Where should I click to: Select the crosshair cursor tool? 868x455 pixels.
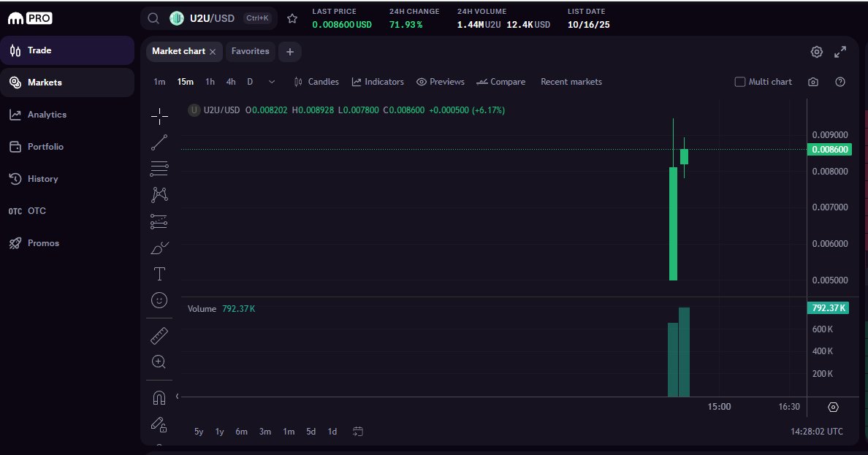pos(159,116)
